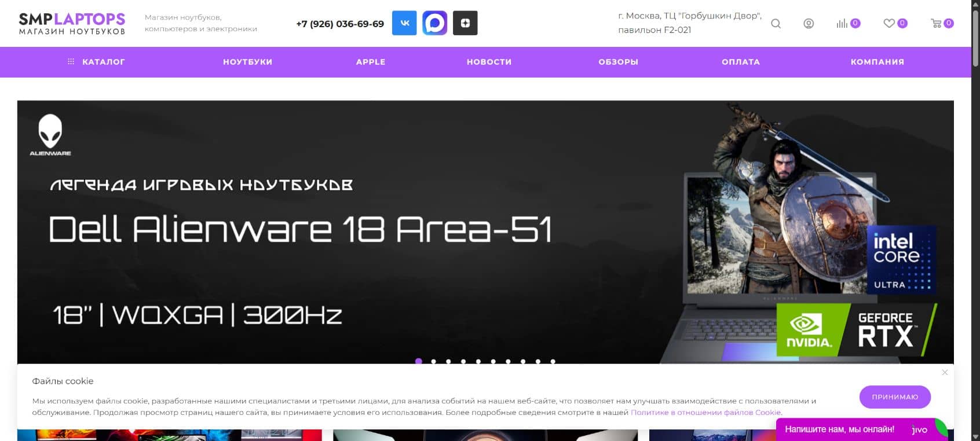The width and height of the screenshot is (980, 441).
Task: Open the Политике в отношении файлов Cookie link
Action: (705, 413)
